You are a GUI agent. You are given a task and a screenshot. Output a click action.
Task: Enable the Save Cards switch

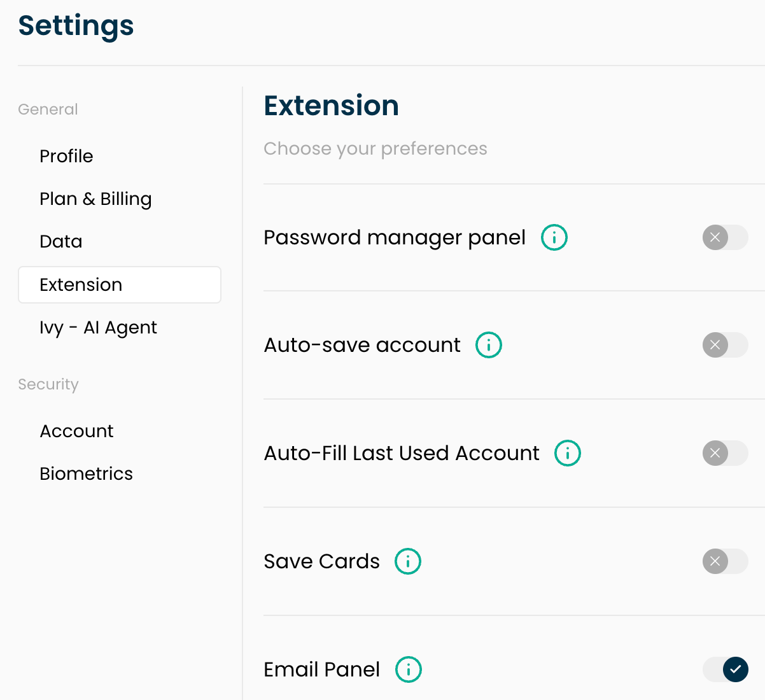click(725, 561)
